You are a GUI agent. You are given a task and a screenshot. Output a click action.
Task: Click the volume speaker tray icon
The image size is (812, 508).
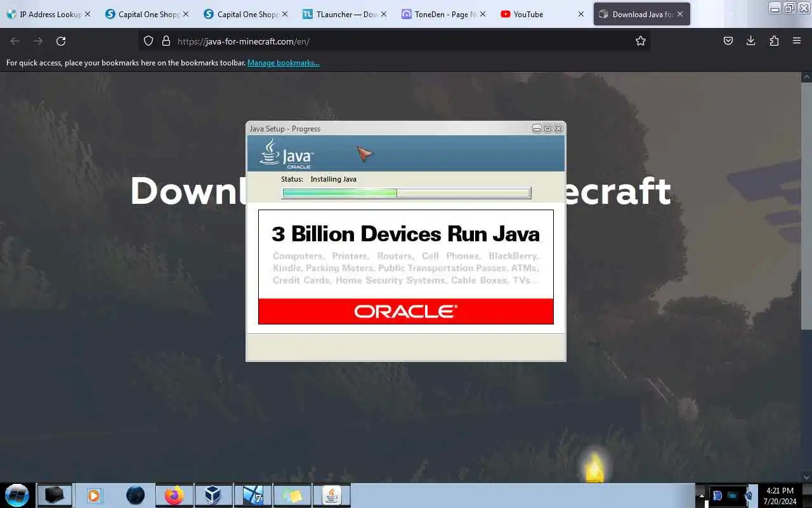(749, 496)
